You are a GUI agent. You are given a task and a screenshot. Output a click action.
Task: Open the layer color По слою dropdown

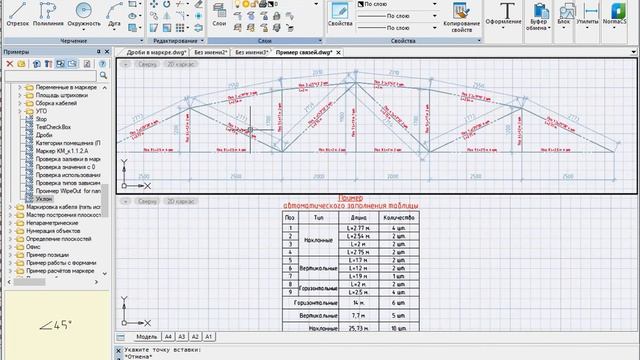click(x=435, y=4)
